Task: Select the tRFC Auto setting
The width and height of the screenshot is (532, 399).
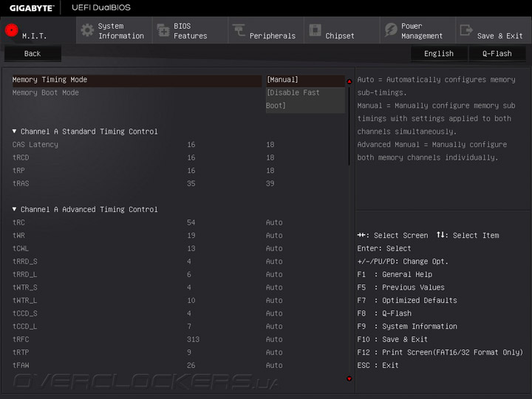Action: 274,339
